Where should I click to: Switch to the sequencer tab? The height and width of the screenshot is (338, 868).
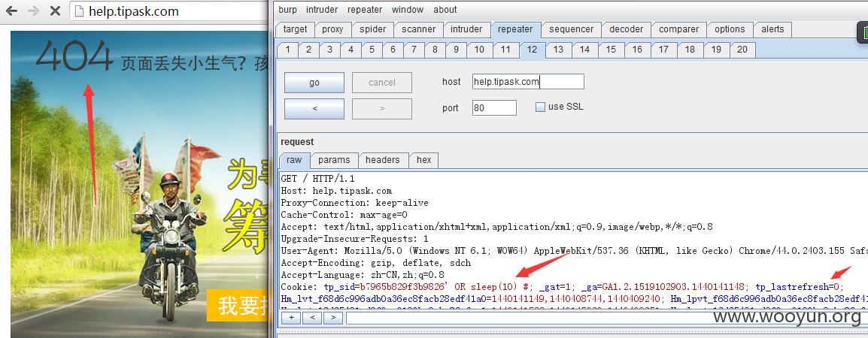point(572,29)
